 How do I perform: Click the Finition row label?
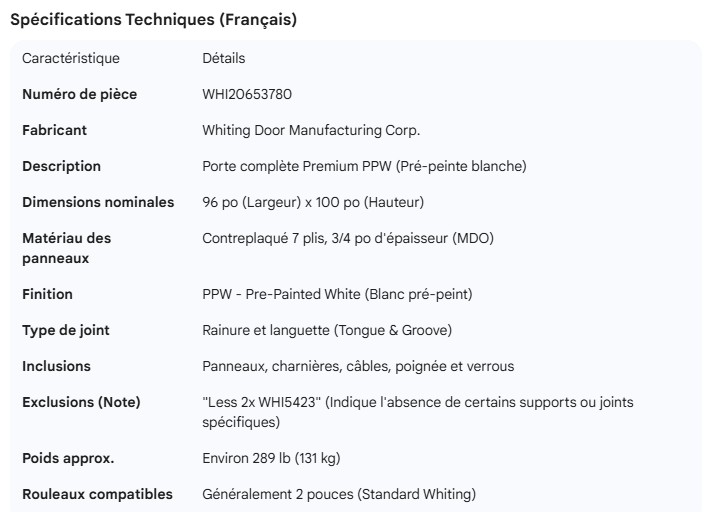[48, 294]
